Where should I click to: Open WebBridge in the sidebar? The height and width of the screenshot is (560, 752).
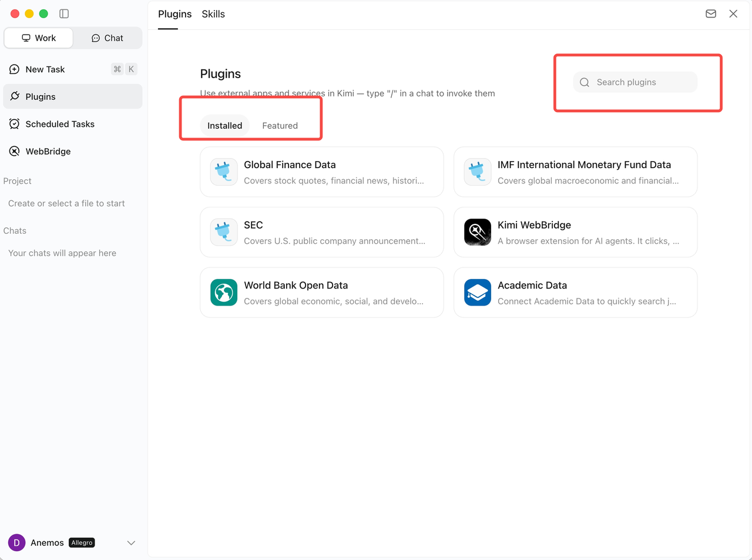73,151
